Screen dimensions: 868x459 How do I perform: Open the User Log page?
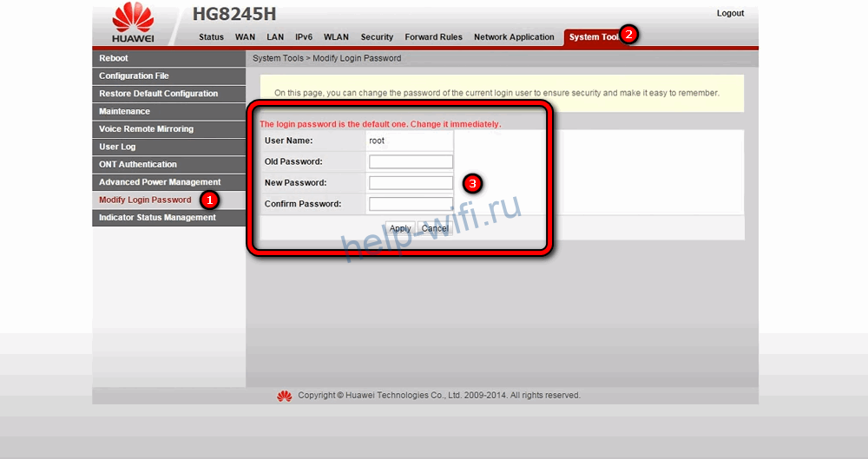pos(169,147)
